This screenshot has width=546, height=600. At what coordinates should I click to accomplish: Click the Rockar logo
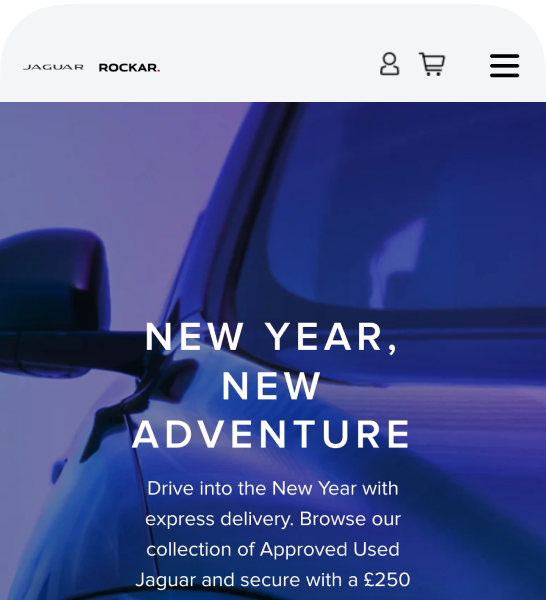click(129, 68)
